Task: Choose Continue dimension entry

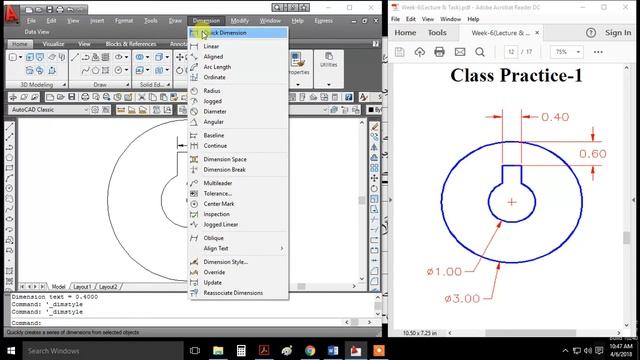Action: [x=238, y=146]
